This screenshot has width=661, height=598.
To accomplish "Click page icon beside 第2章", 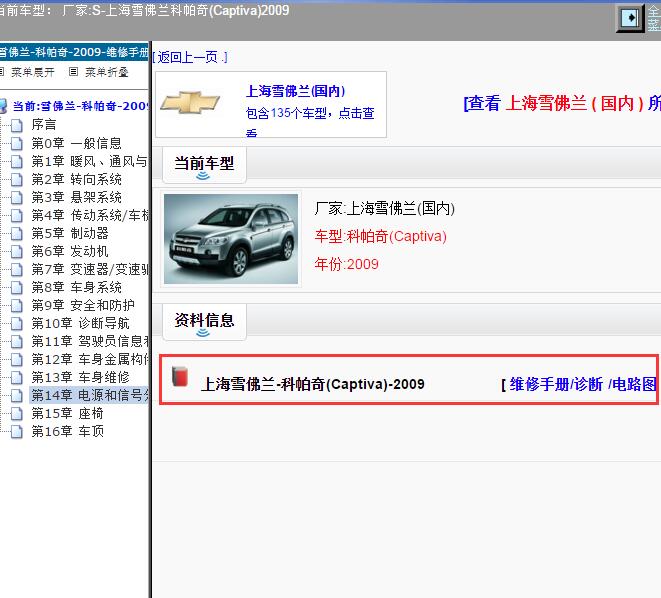I will 16,180.
